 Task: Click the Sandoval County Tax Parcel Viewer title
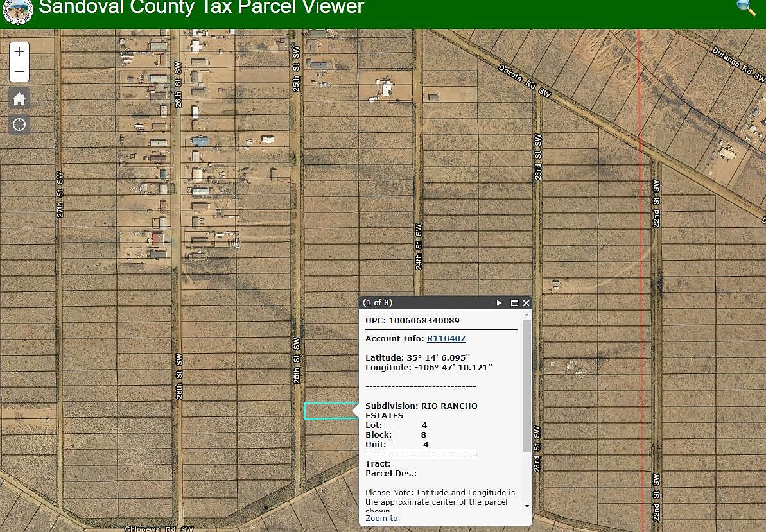click(x=201, y=9)
